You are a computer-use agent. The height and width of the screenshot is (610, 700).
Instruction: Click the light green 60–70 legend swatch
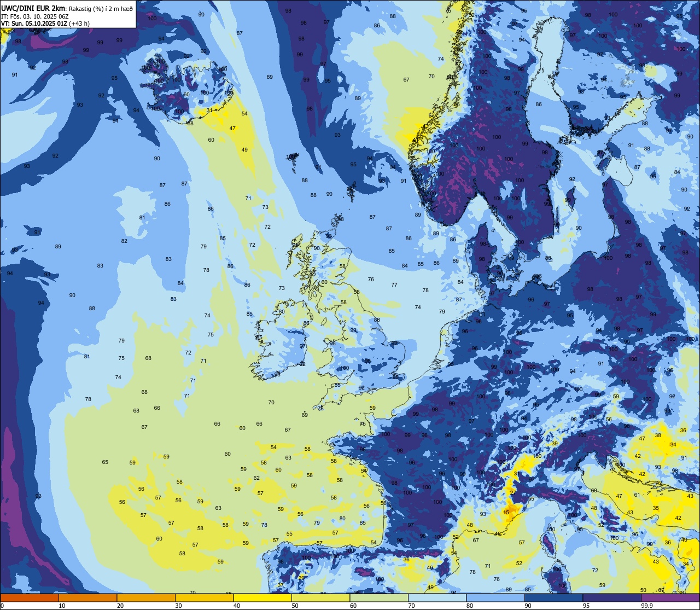point(379,598)
